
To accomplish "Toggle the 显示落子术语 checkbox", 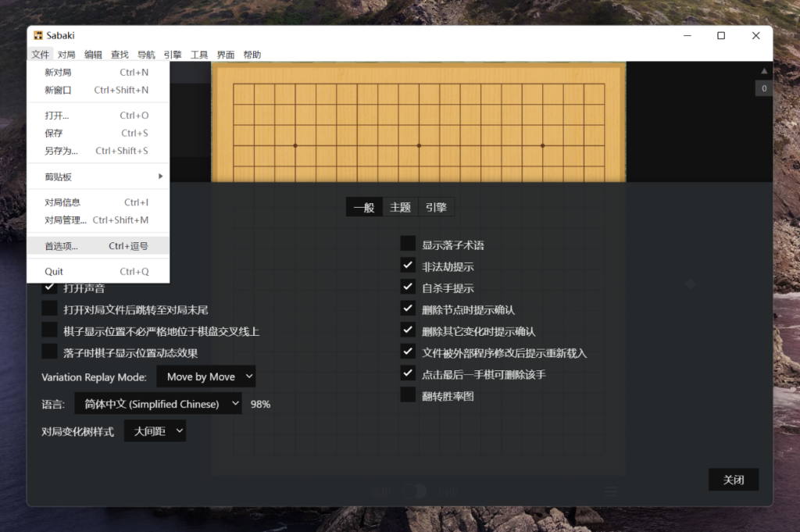I will tap(408, 243).
